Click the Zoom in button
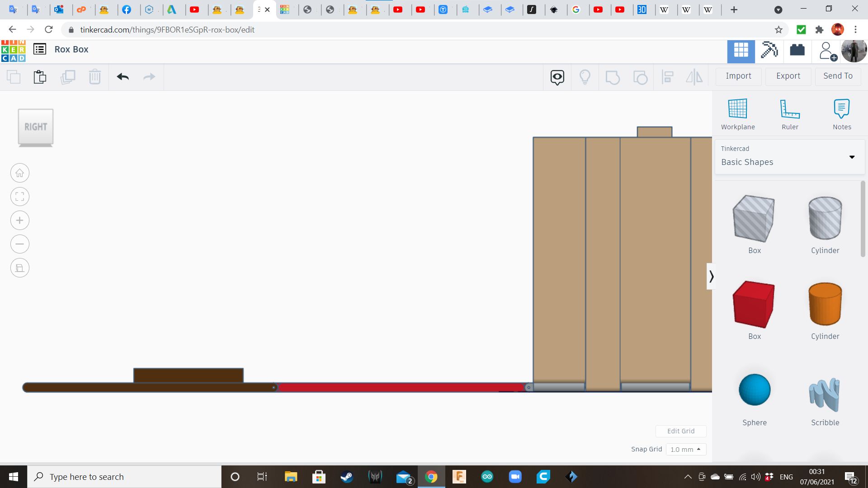The height and width of the screenshot is (488, 868). [x=20, y=221]
